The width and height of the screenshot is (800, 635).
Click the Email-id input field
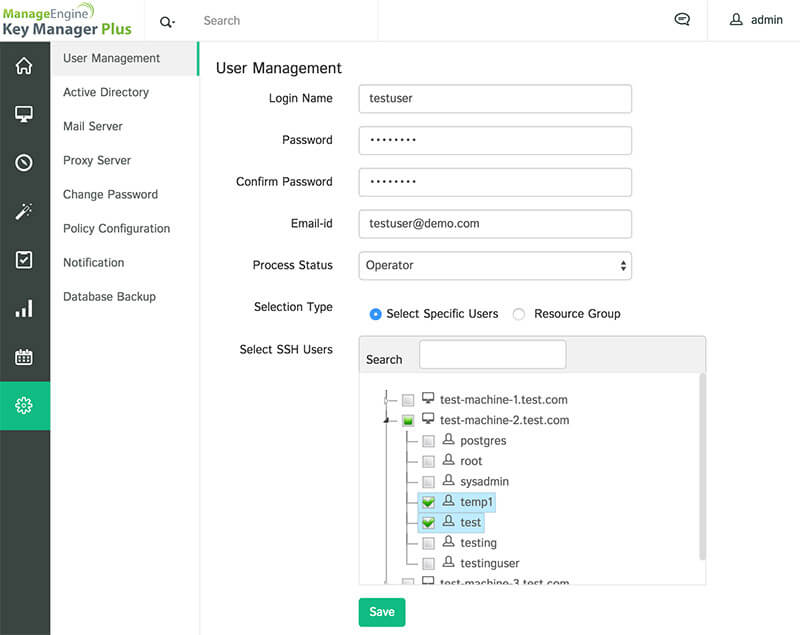[x=495, y=224]
